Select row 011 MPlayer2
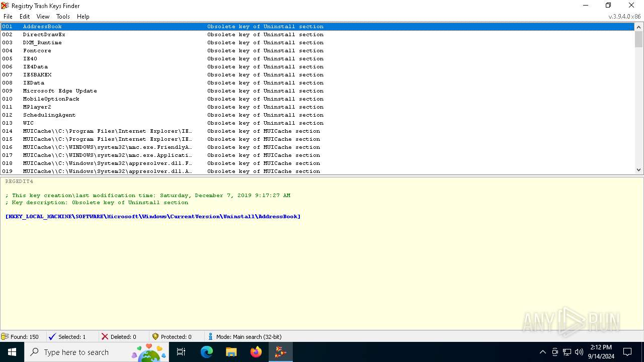 (317, 107)
